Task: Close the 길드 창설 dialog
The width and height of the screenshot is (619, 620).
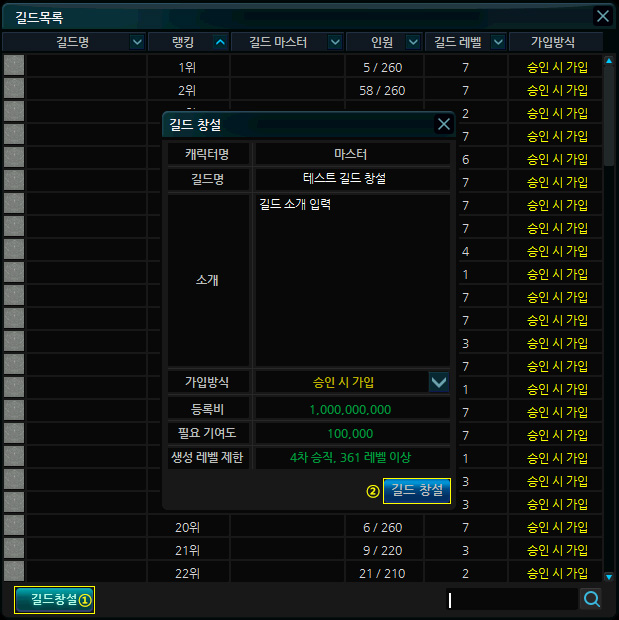Action: (444, 125)
